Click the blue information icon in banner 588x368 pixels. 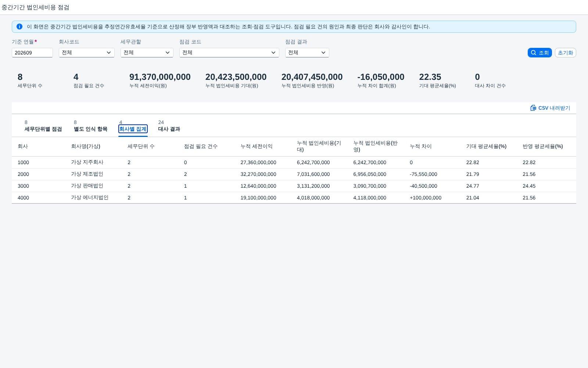click(19, 26)
